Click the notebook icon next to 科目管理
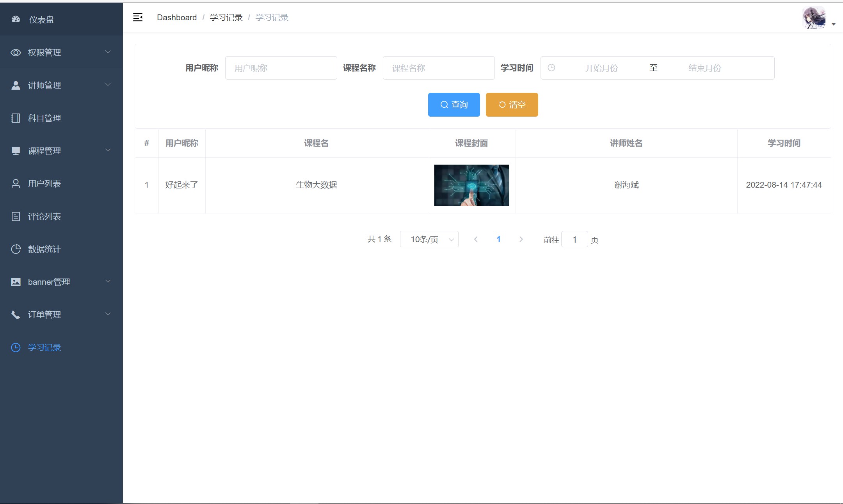Screen dimensions: 843x504 (x=16, y=118)
